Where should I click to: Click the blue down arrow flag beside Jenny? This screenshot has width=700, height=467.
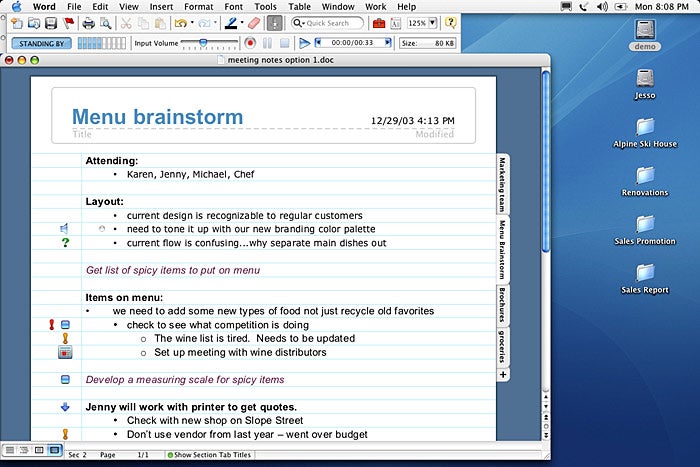pyautogui.click(x=65, y=407)
